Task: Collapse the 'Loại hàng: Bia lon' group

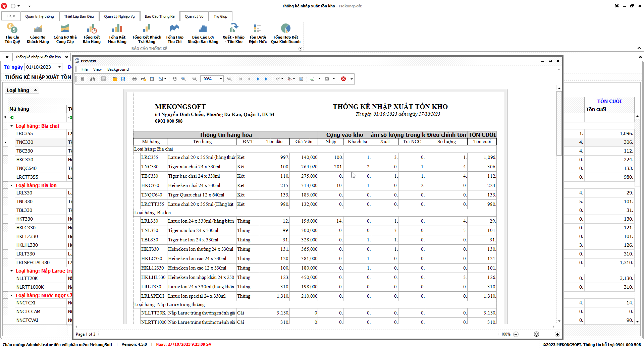Action: (11, 185)
